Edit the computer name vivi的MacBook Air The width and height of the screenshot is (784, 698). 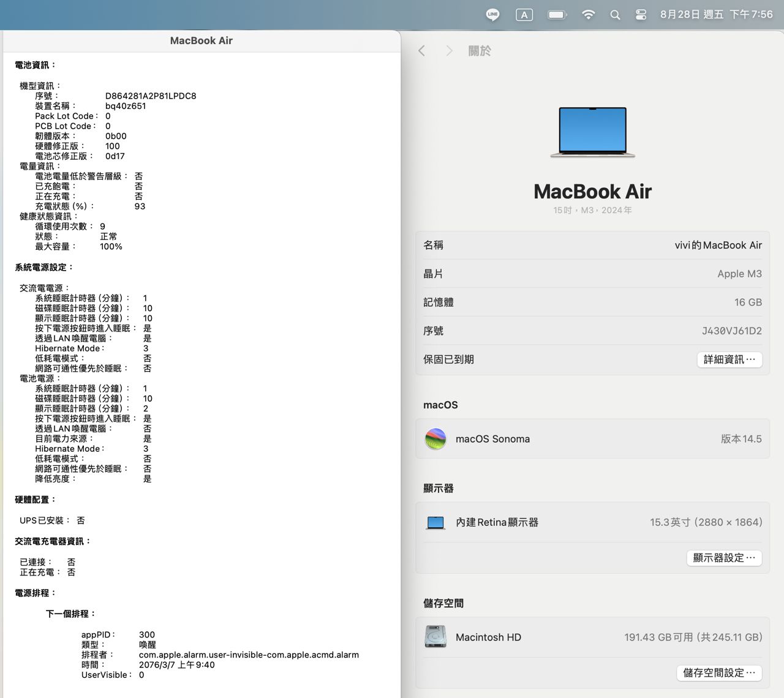(x=718, y=245)
